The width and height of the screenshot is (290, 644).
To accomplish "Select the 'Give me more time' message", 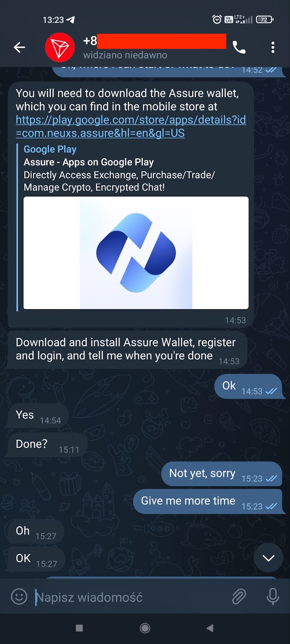I will tap(207, 502).
